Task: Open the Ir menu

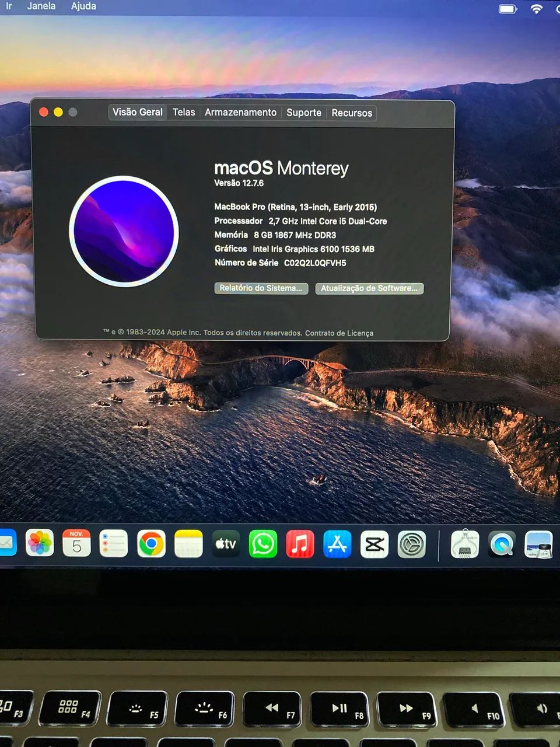Action: coord(9,6)
